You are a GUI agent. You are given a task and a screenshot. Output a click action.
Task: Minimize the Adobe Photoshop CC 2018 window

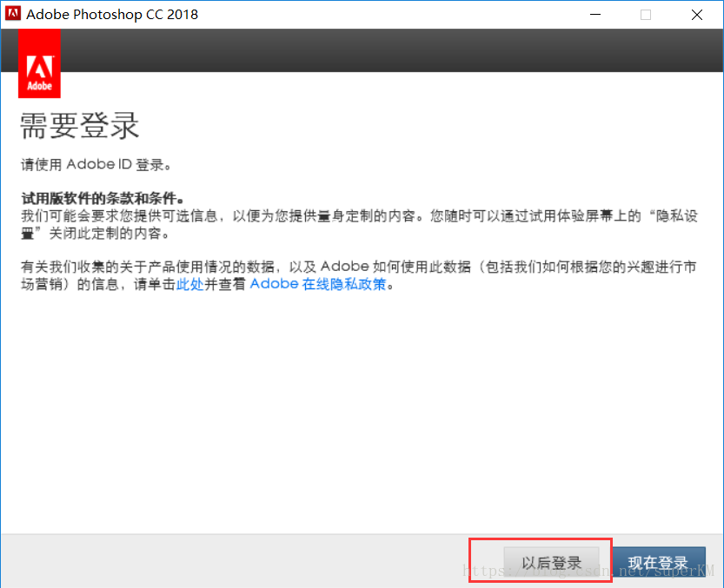pos(595,14)
